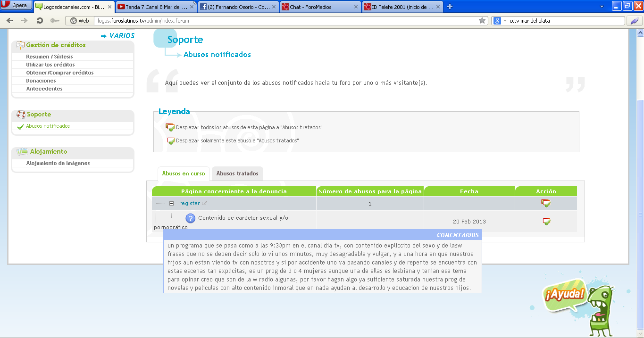Click the blue question mark comment icon
This screenshot has height=338, width=644.
coord(190,218)
